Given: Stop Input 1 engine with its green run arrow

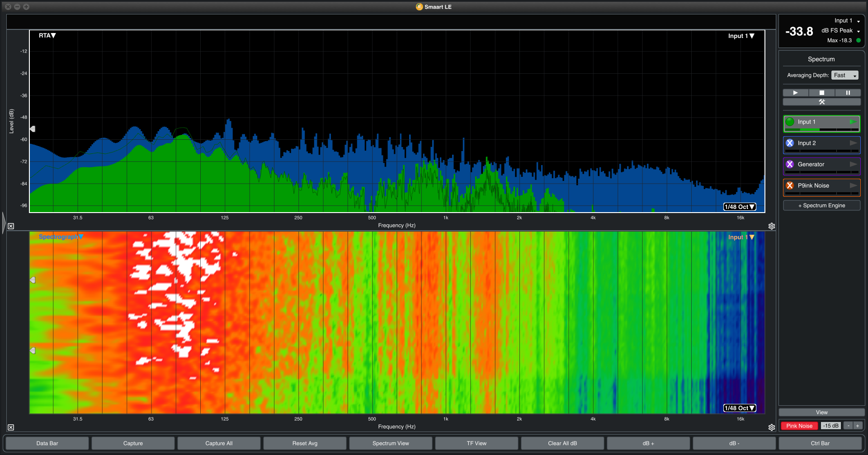Looking at the screenshot, I should pos(853,122).
